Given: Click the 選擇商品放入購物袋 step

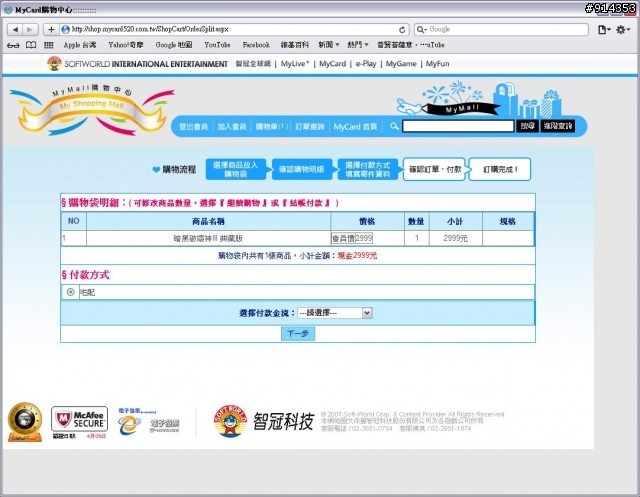Looking at the screenshot, I should [236, 169].
